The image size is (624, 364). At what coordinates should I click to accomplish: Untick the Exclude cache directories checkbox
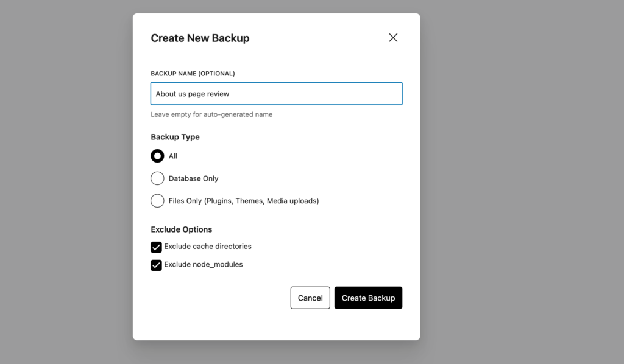click(157, 247)
